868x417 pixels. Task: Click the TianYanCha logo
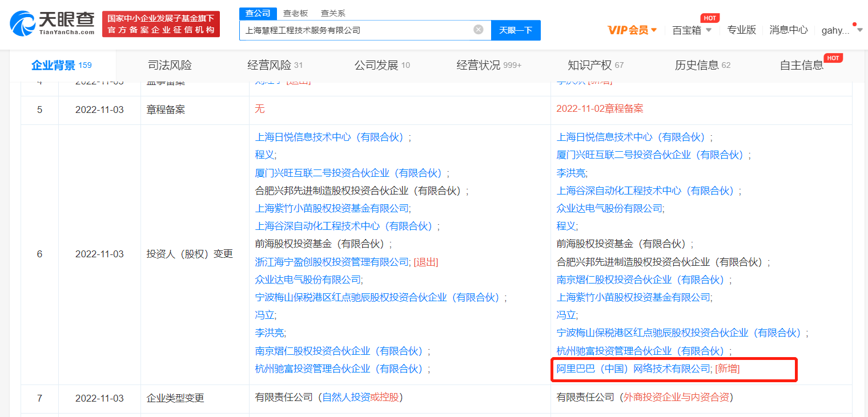click(x=53, y=23)
